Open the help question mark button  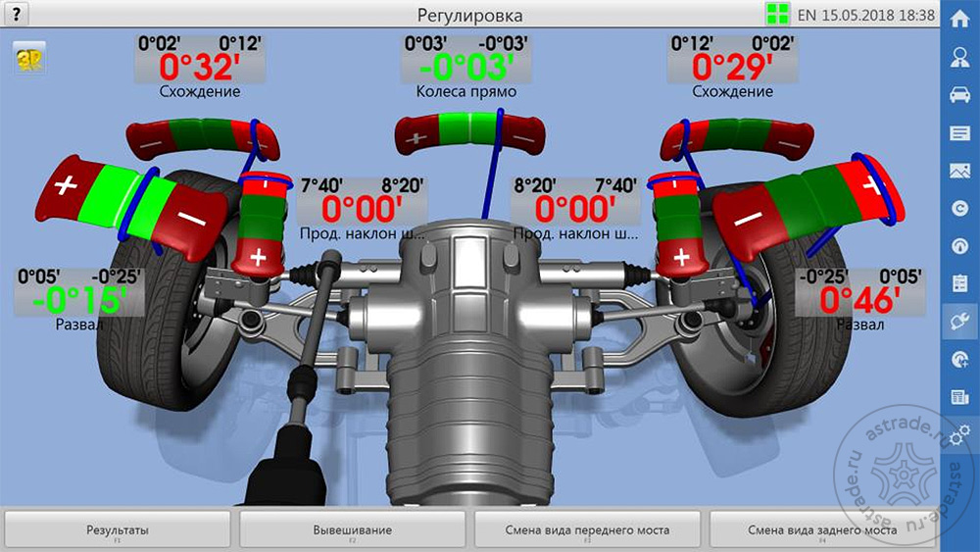point(16,14)
